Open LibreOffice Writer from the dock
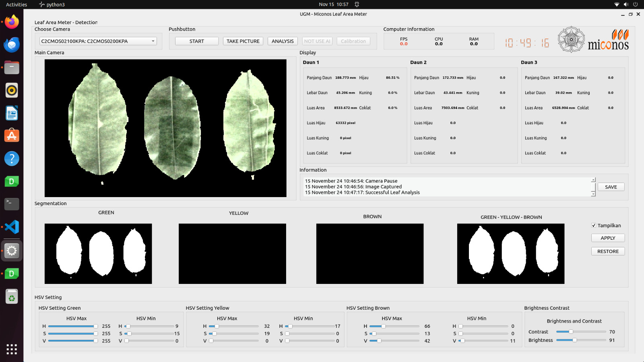This screenshot has width=644, height=362. (12, 113)
